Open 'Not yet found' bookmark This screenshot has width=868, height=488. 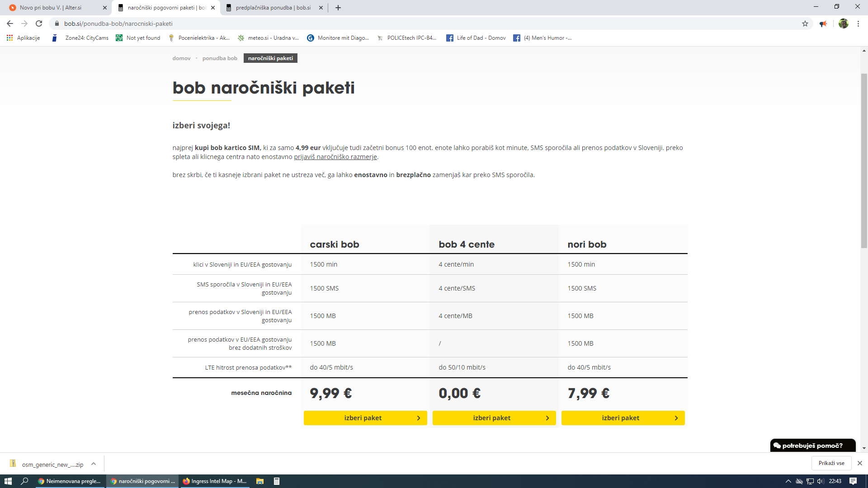tap(138, 38)
